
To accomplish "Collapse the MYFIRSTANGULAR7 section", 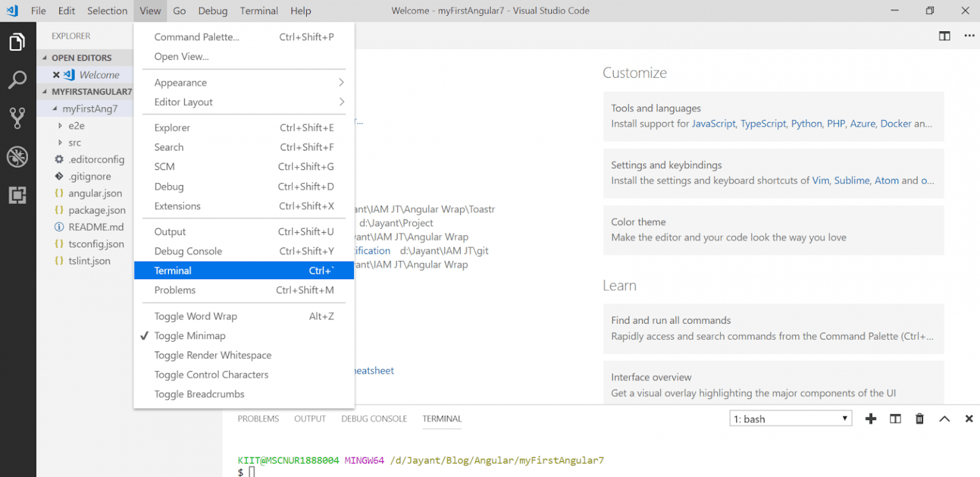I will pos(85,91).
